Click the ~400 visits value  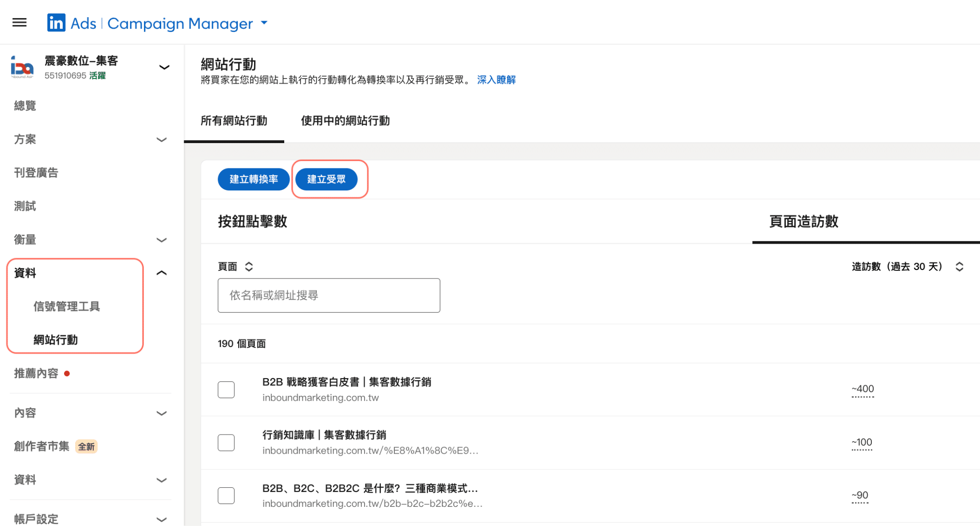coord(862,389)
